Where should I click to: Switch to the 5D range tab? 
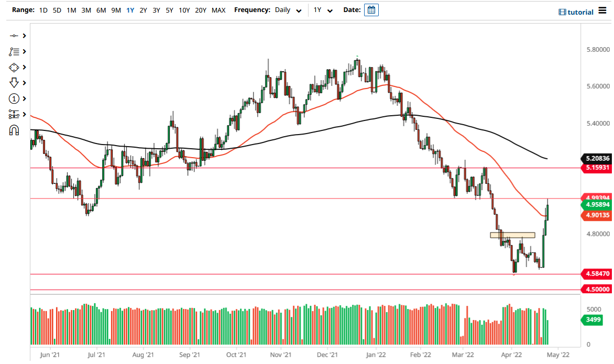click(x=57, y=10)
